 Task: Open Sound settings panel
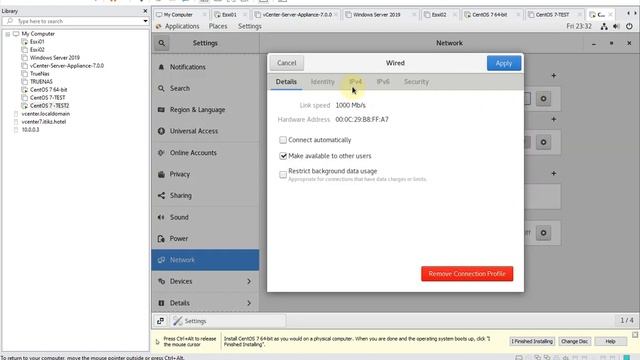pyautogui.click(x=205, y=217)
